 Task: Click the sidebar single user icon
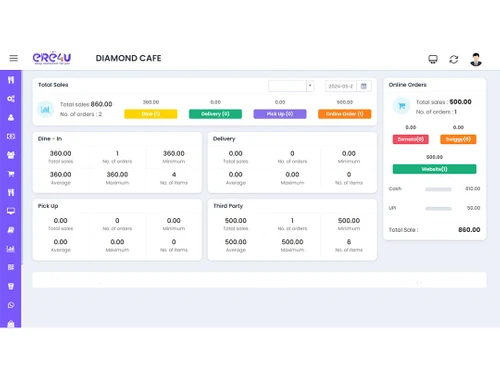[11, 117]
